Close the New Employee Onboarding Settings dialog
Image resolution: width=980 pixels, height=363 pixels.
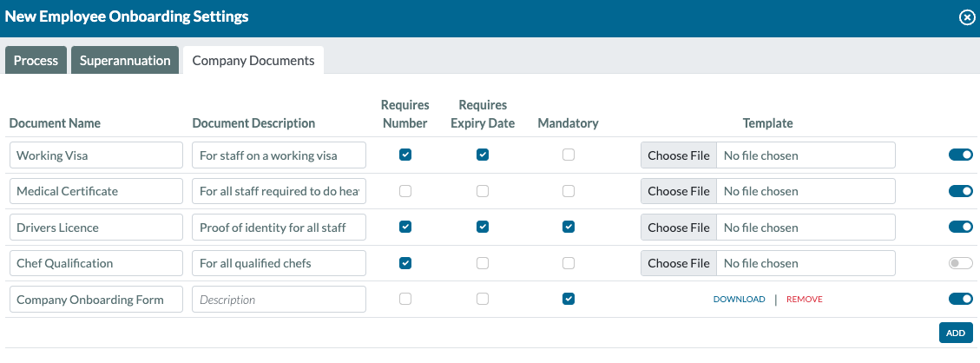click(967, 17)
